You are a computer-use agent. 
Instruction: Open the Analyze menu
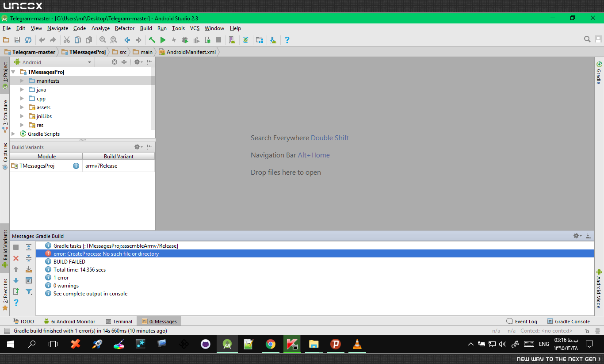[x=100, y=28]
